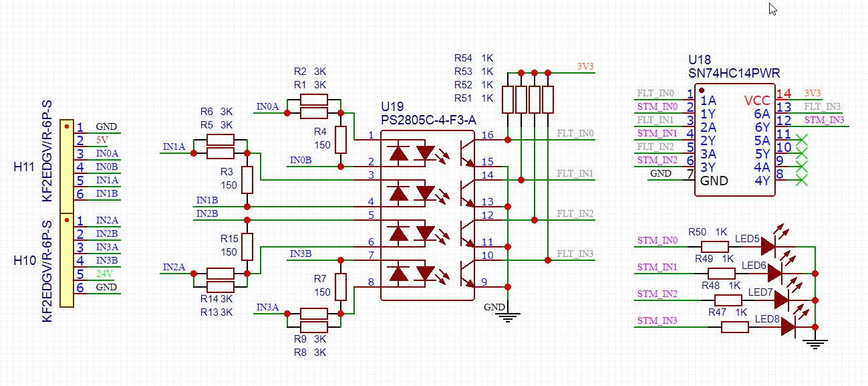Select the 5V label on H11 pin 2
Screen dimensions: 868x386
pos(102,140)
